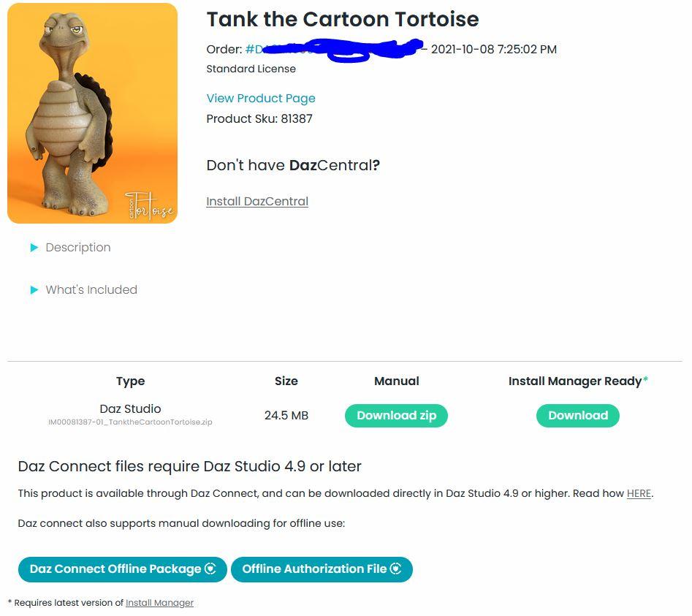Click the Tank the Cartoon Tortoise thumbnail
Screen dimensions: 692x616
[92, 113]
